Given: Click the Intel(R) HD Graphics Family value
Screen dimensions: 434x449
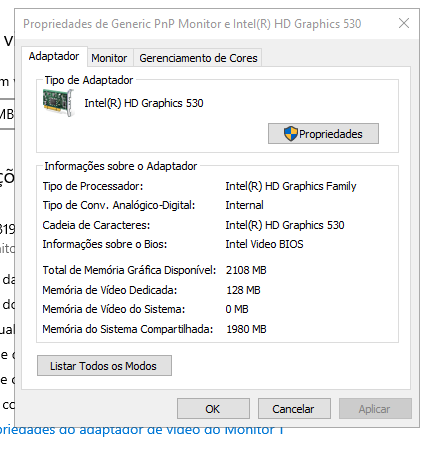Looking at the screenshot, I should (x=291, y=186).
